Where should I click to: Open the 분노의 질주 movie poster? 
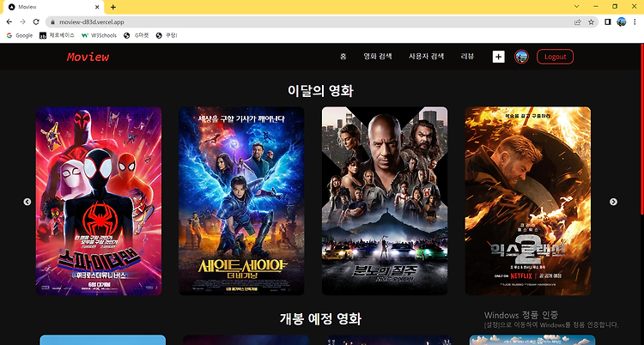385,201
